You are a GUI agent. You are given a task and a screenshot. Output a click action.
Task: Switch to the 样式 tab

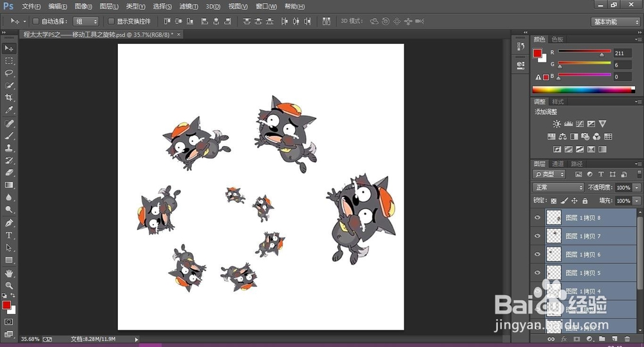coord(557,102)
